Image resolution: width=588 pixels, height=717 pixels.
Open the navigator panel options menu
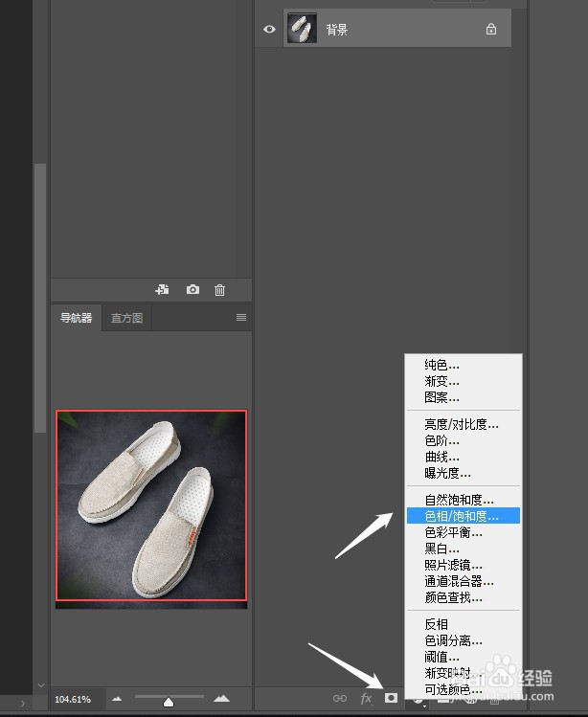pos(241,317)
